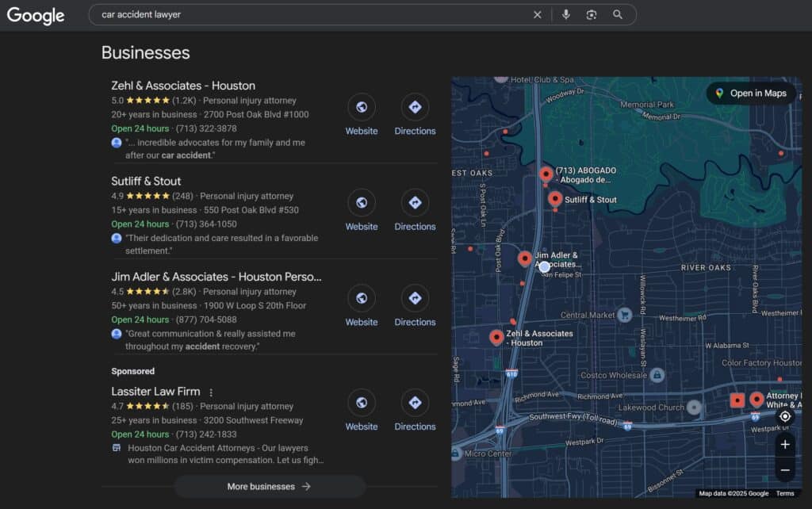Click the address 3200 Southwest Freeway
The width and height of the screenshot is (812, 509).
click(x=253, y=420)
